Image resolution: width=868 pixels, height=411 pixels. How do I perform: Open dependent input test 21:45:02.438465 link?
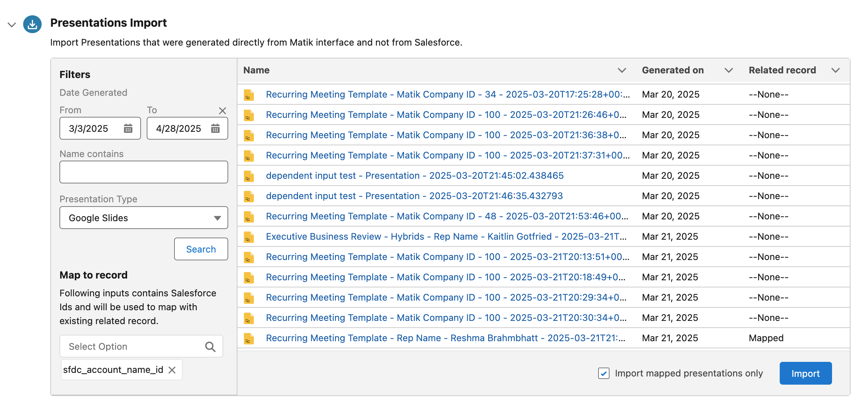coord(415,176)
